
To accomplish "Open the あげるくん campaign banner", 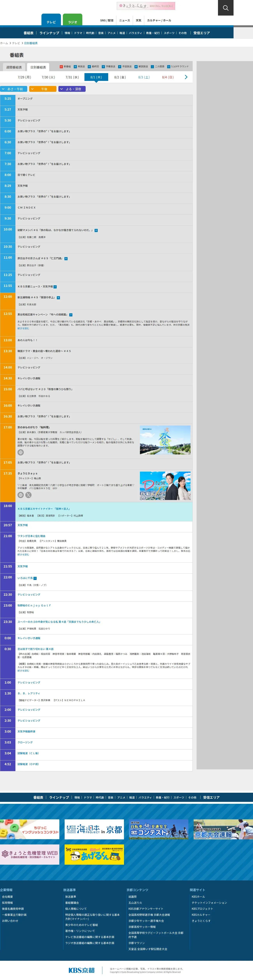I will click(x=94, y=854).
